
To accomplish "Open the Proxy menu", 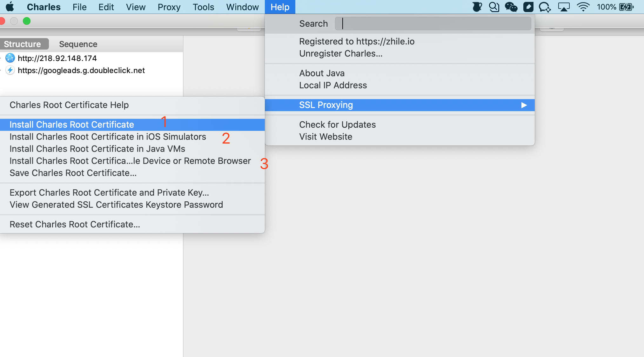I will 169,7.
